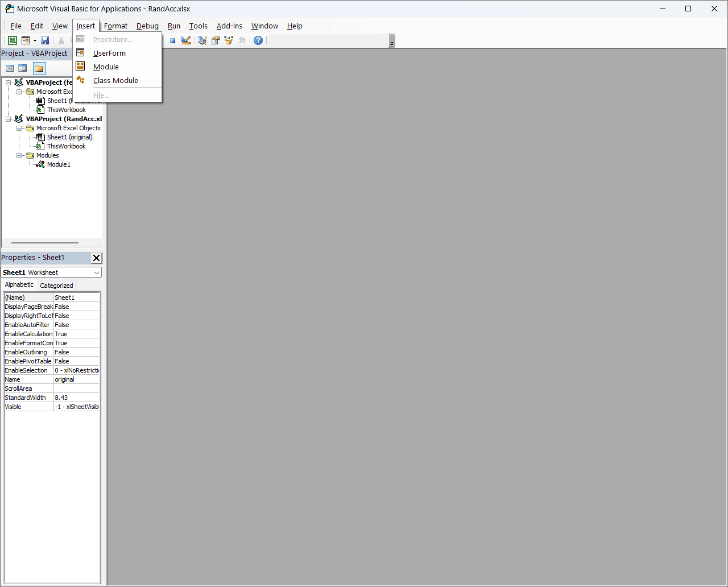Toggle Design Mode icon
The image size is (728, 587).
point(186,40)
